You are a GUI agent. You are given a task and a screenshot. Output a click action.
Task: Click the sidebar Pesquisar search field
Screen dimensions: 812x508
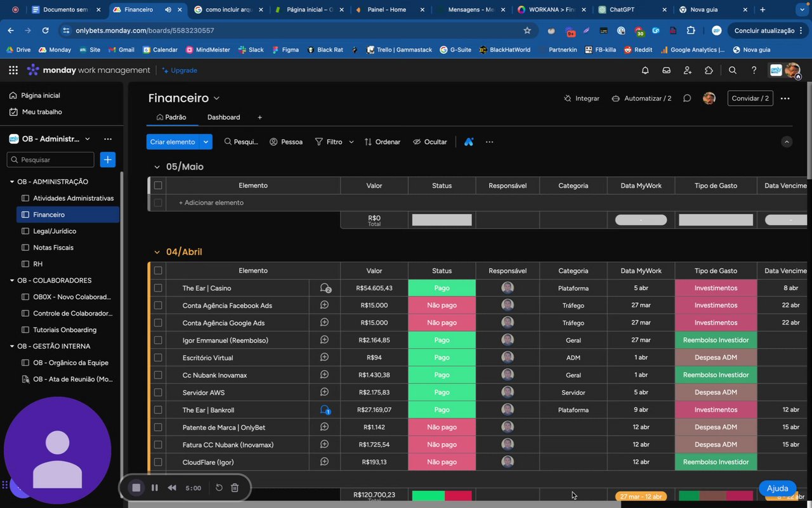51,159
